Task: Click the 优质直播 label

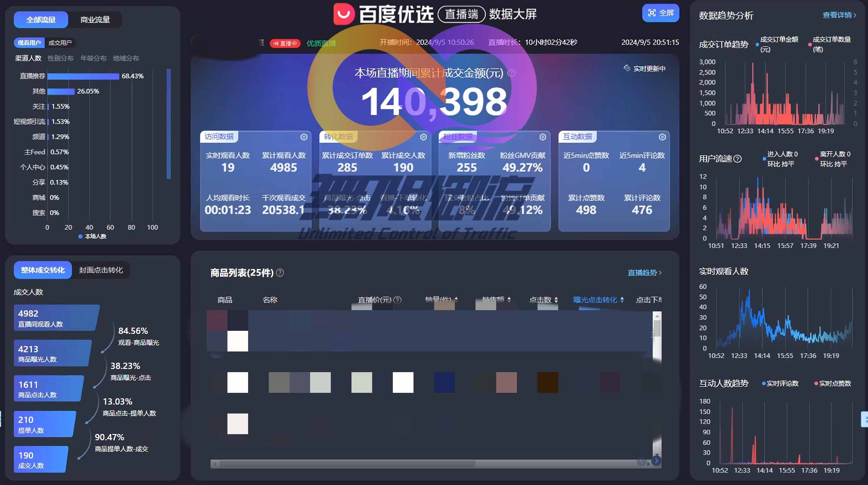Action: click(x=321, y=43)
